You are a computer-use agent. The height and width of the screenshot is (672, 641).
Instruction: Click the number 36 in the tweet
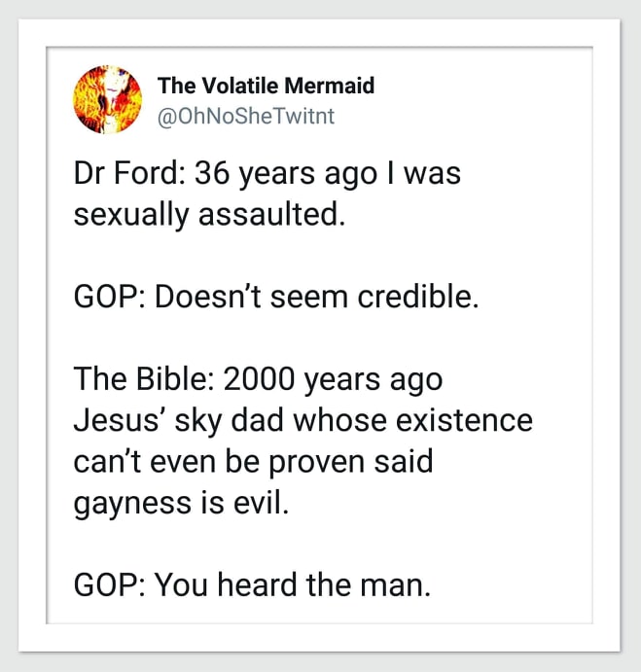point(212,175)
